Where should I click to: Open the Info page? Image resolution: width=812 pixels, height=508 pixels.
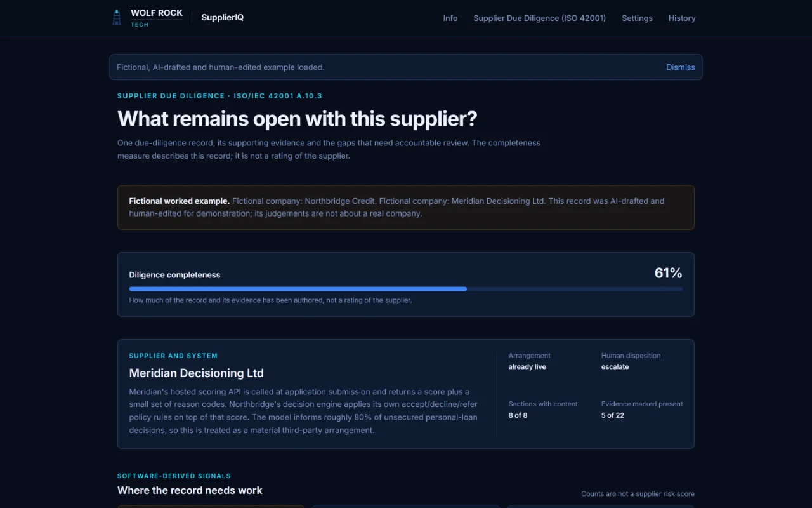(x=450, y=18)
